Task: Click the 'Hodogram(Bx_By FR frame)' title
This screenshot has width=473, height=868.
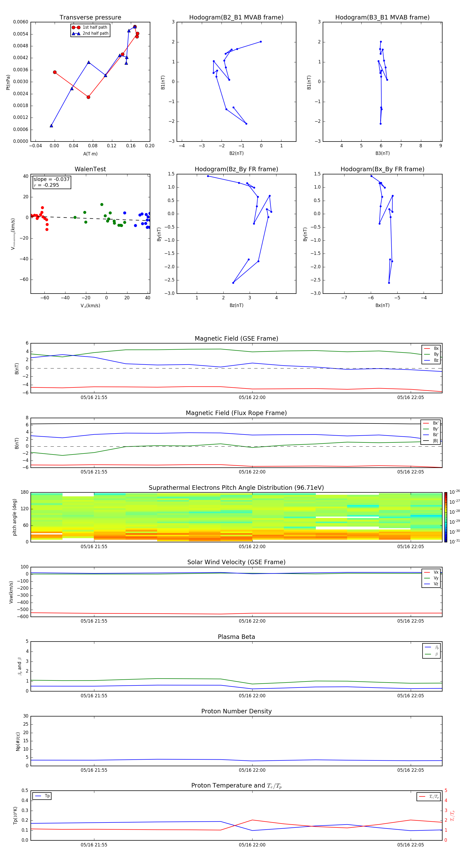Action: pyautogui.click(x=382, y=169)
